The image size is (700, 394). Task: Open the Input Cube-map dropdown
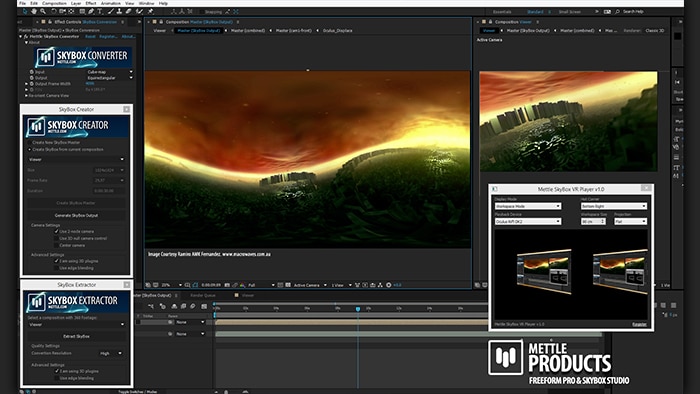tap(110, 71)
